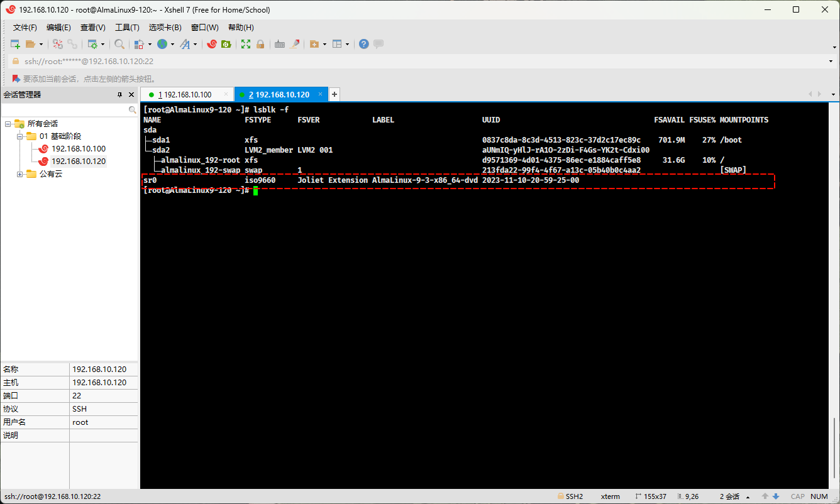Open the address bar history dropdown
The width and height of the screenshot is (840, 504).
point(831,62)
